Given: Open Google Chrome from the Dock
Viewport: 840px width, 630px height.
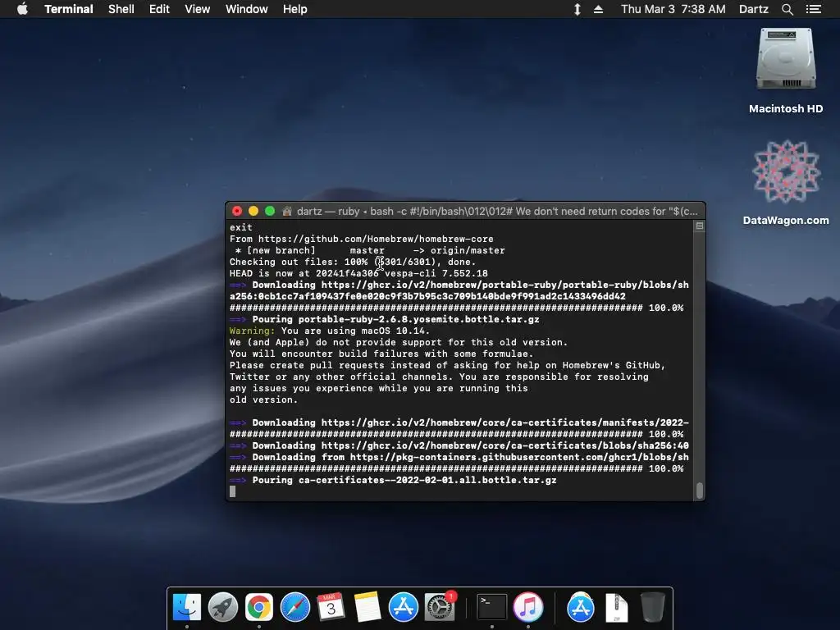Looking at the screenshot, I should 259,607.
